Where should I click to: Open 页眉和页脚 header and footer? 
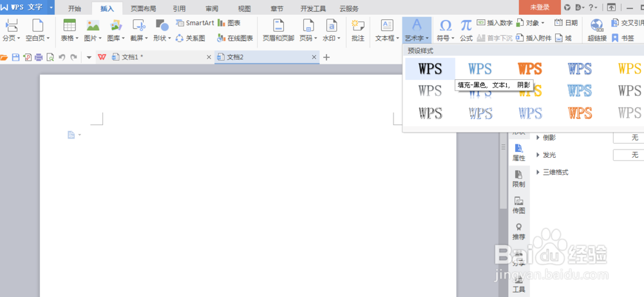[278, 30]
